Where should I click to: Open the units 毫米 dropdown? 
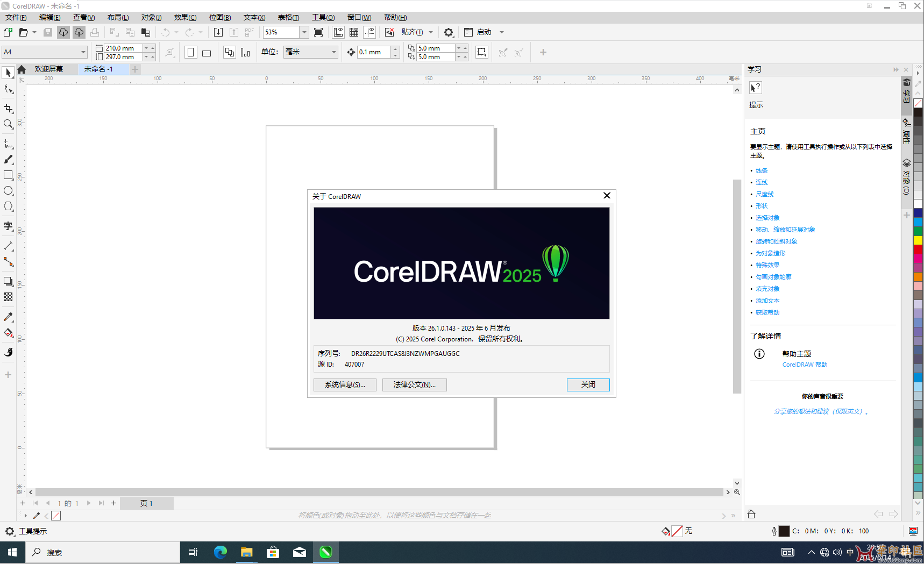point(333,52)
